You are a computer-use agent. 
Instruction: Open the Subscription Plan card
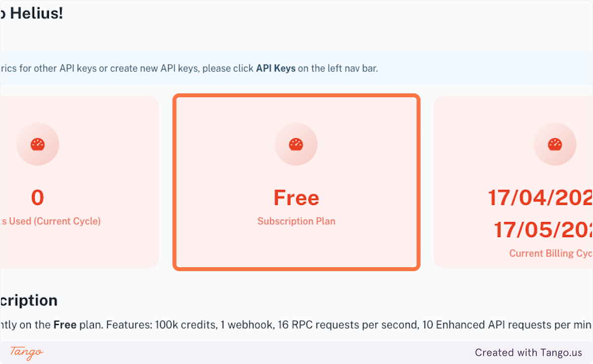(x=296, y=183)
